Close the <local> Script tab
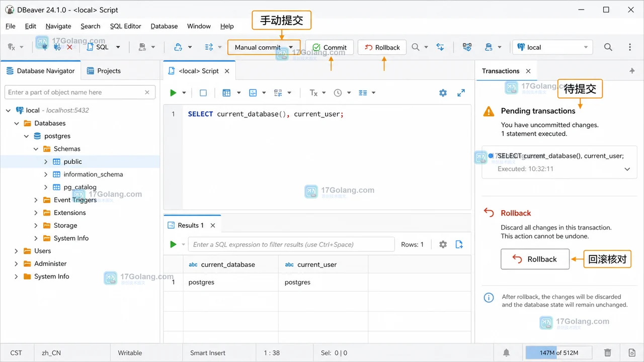 pos(227,71)
